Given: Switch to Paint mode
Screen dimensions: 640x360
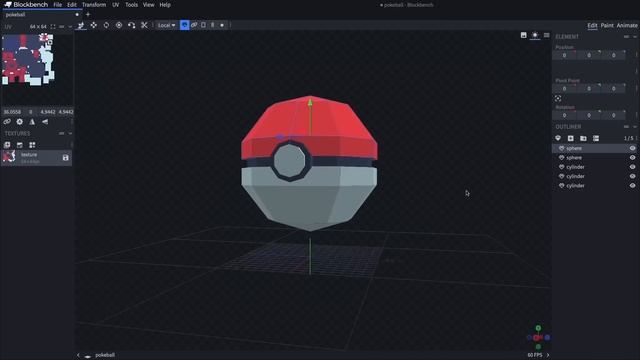Looking at the screenshot, I should point(607,25).
